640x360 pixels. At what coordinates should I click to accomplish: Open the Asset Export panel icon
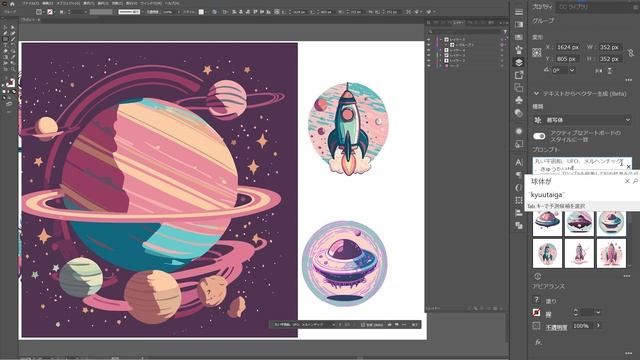click(x=519, y=75)
